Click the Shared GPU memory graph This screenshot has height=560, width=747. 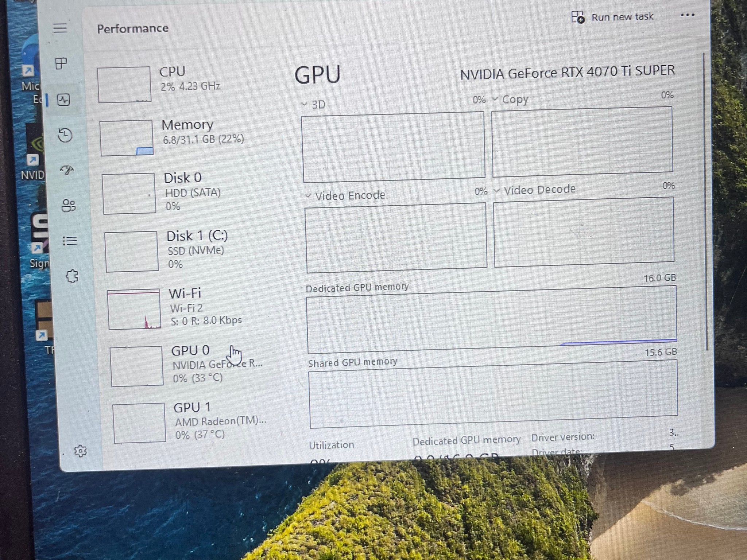pyautogui.click(x=493, y=394)
